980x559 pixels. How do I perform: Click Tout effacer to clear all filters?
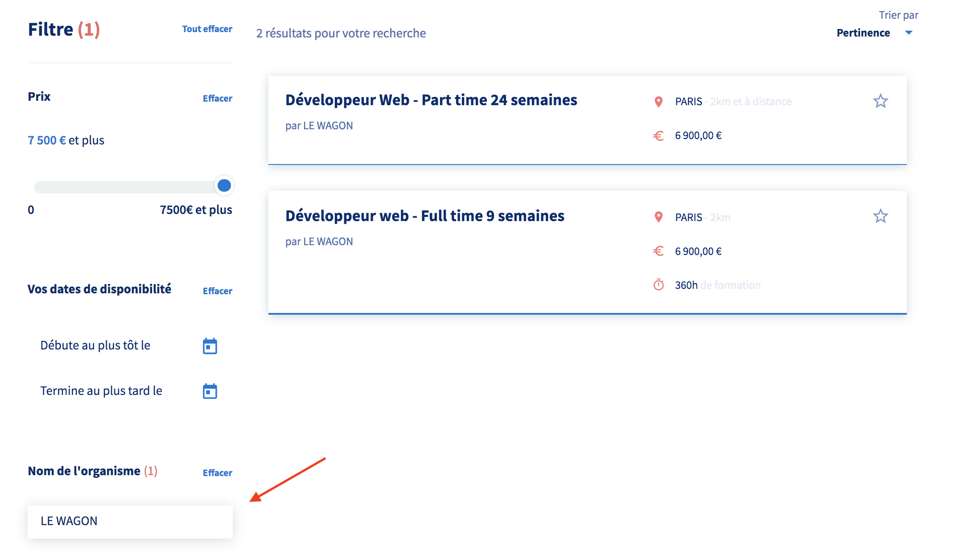pyautogui.click(x=207, y=29)
